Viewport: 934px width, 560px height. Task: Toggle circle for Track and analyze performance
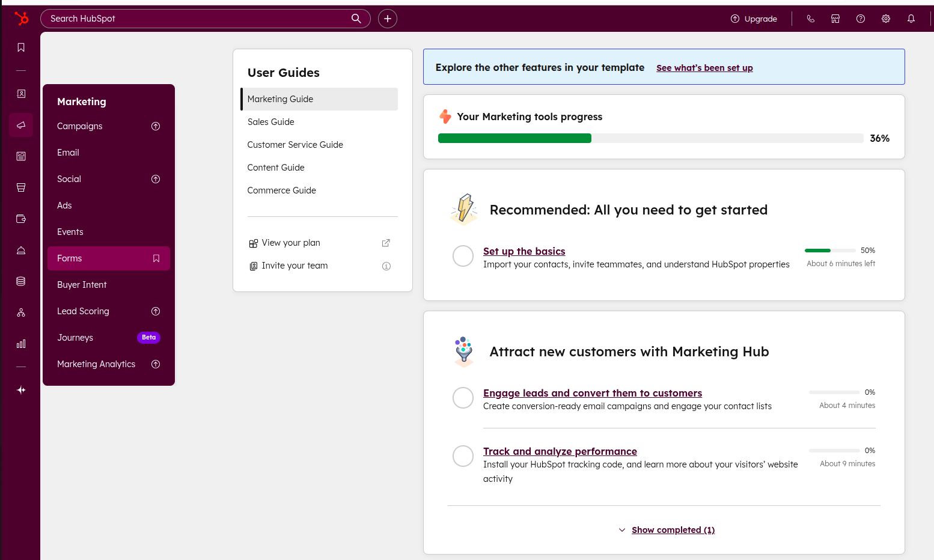(x=463, y=456)
